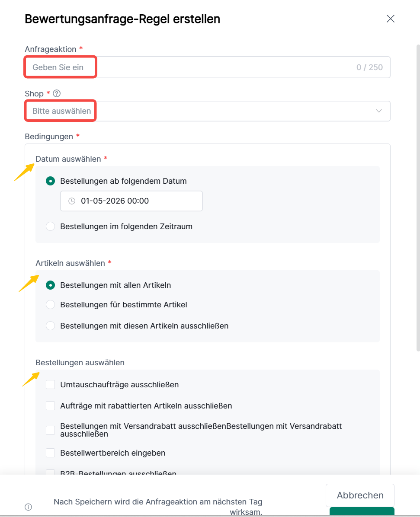Close the Bewertungsanfrage-Regel dialog

tap(390, 19)
